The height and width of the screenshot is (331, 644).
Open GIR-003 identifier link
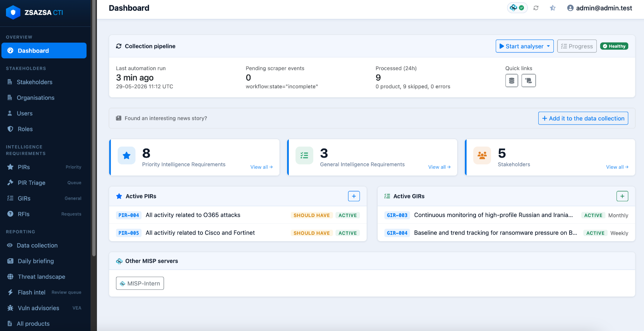tap(397, 215)
